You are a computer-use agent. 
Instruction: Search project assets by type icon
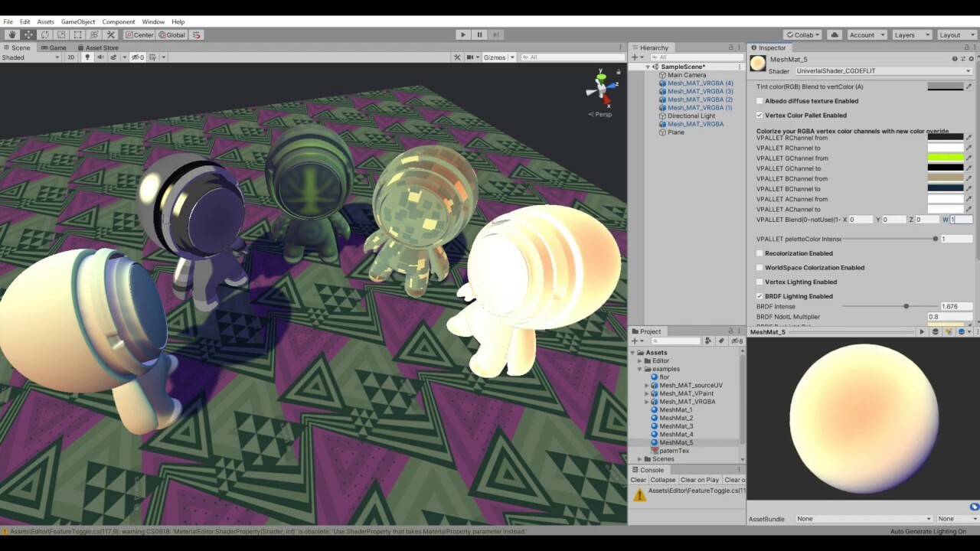coord(708,341)
